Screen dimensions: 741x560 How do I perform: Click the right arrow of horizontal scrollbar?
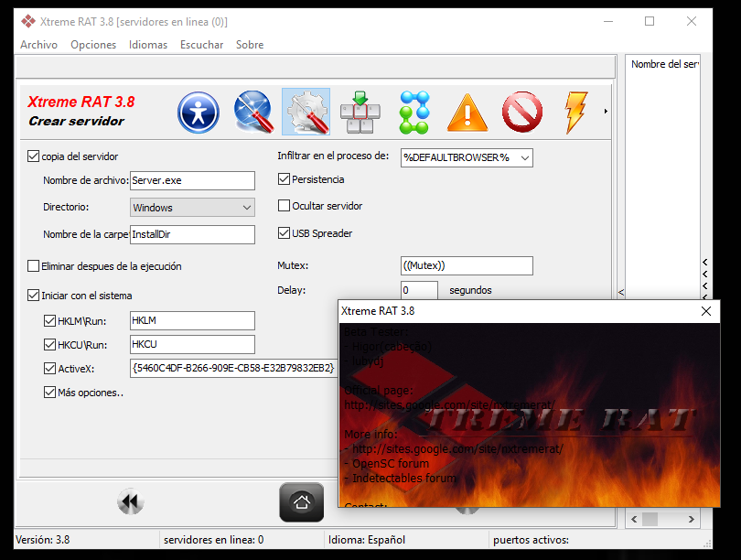pyautogui.click(x=692, y=520)
